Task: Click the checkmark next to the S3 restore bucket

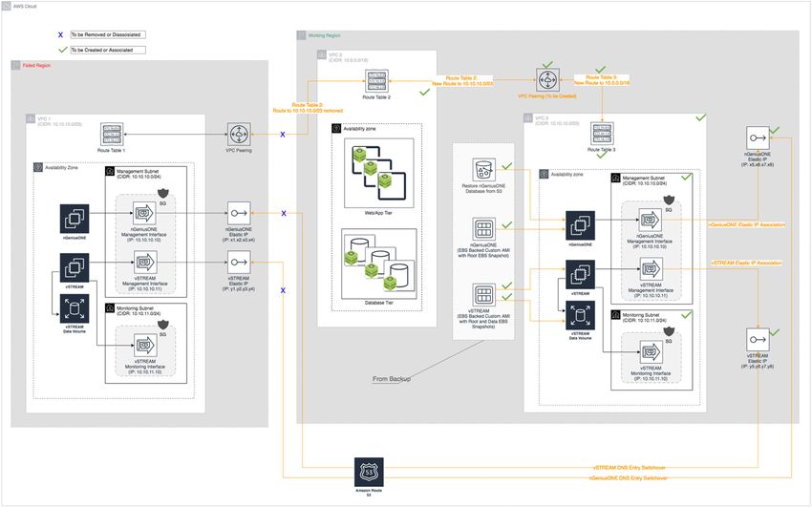Action: (x=507, y=166)
